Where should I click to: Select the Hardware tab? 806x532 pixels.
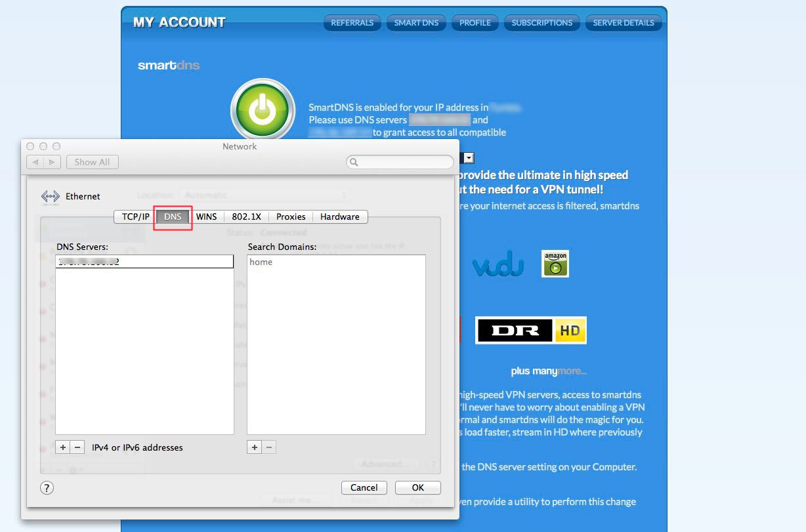(x=340, y=216)
